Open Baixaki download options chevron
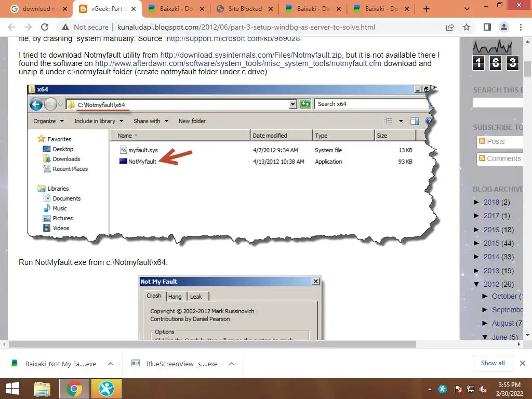This screenshot has width=532, height=399. pyautogui.click(x=111, y=364)
